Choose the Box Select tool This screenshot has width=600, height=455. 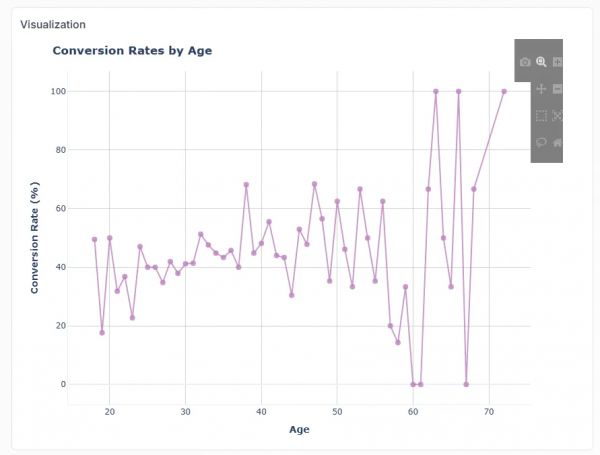[x=541, y=116]
